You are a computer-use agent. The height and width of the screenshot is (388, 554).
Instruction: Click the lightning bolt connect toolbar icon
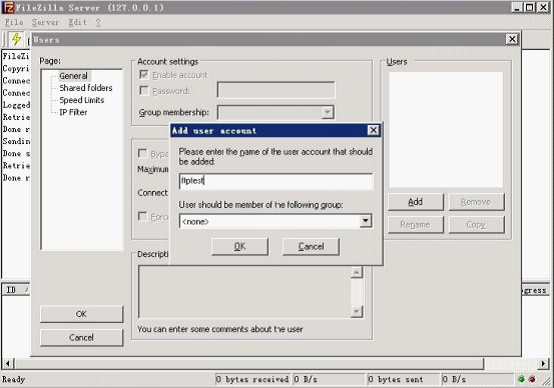coord(16,39)
